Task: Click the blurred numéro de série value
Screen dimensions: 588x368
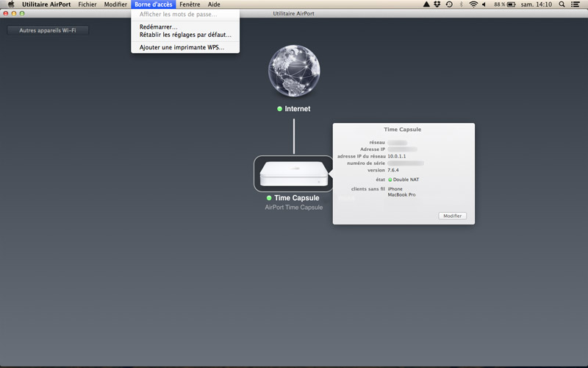Action: (x=406, y=163)
